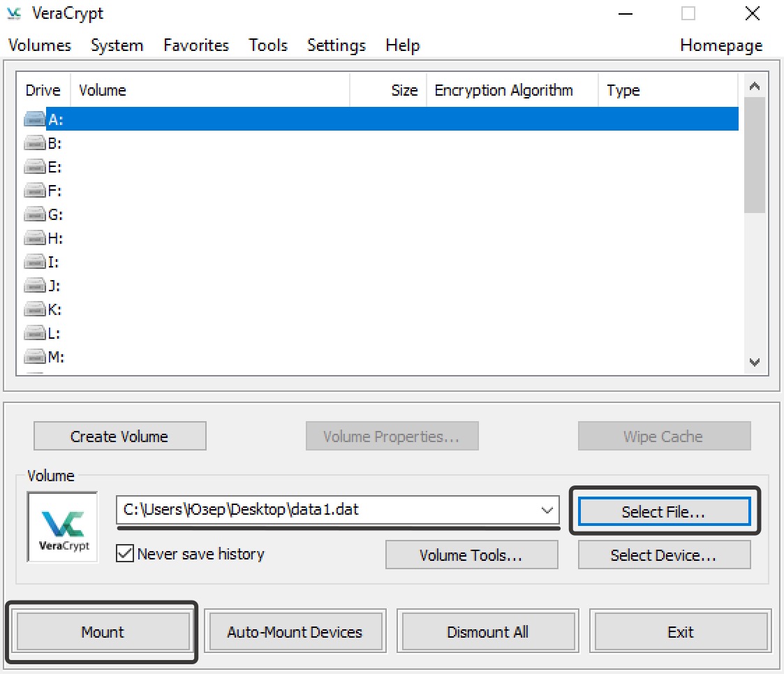
Task: Click the Select File... button
Action: [x=664, y=511]
